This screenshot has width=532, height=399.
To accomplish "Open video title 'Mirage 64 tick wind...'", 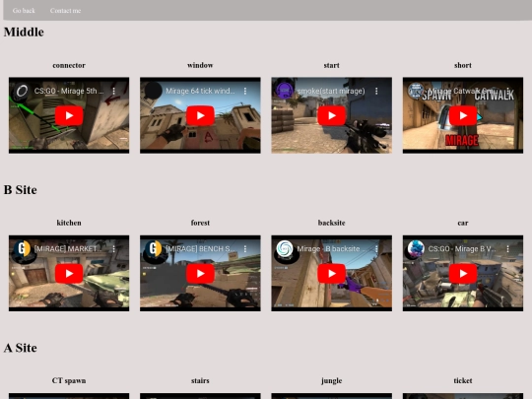I will point(200,91).
